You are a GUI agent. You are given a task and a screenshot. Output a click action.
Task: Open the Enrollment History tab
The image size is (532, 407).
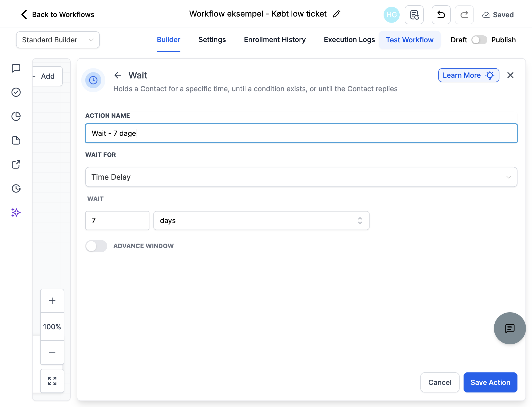pos(275,40)
